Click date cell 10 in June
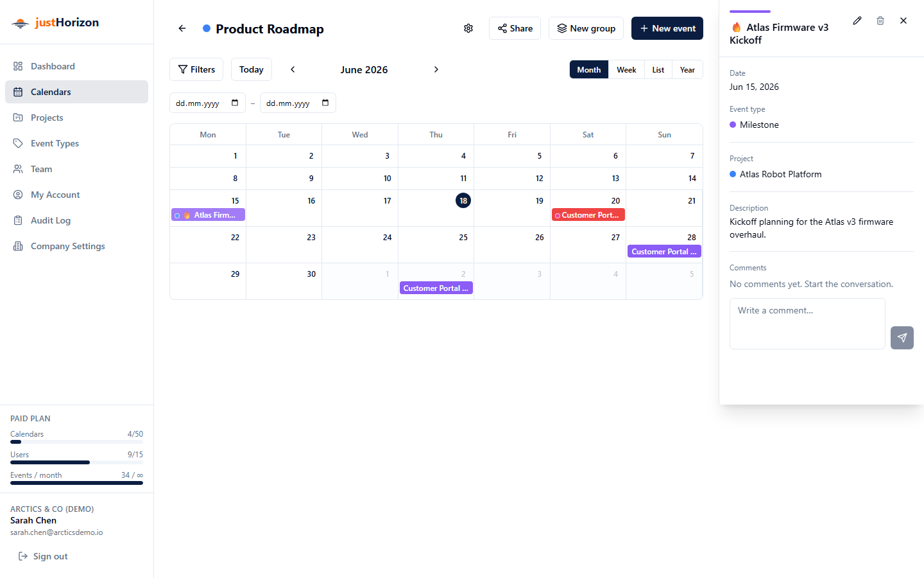 [x=360, y=179]
